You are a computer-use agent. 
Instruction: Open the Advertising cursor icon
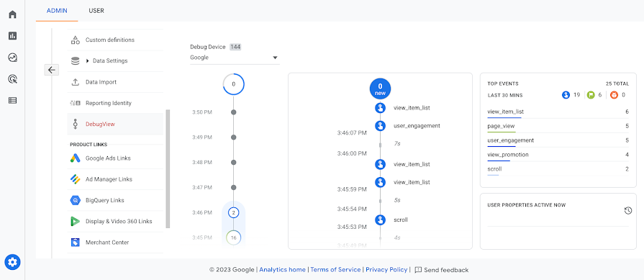tap(12, 79)
